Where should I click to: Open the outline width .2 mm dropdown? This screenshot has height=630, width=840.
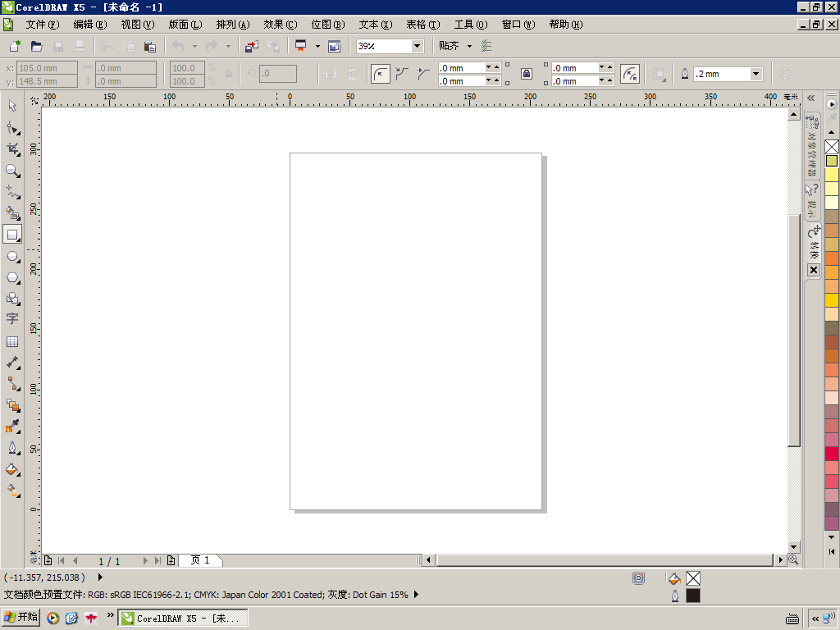pyautogui.click(x=756, y=74)
